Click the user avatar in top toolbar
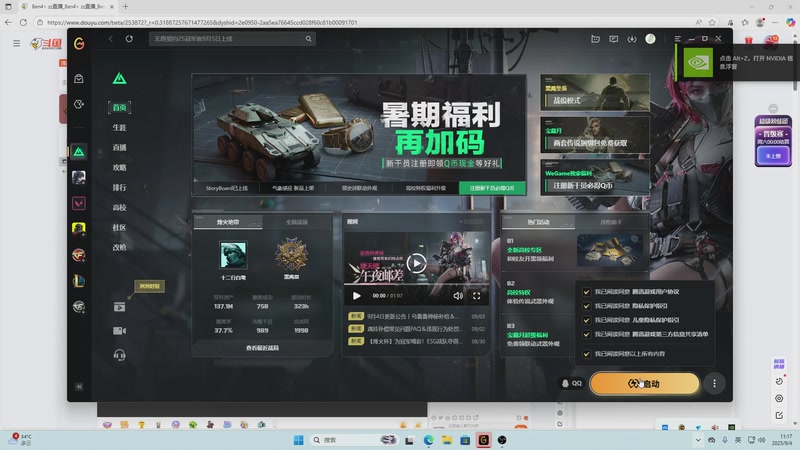Screen dimensions: 800x450 point(651,39)
